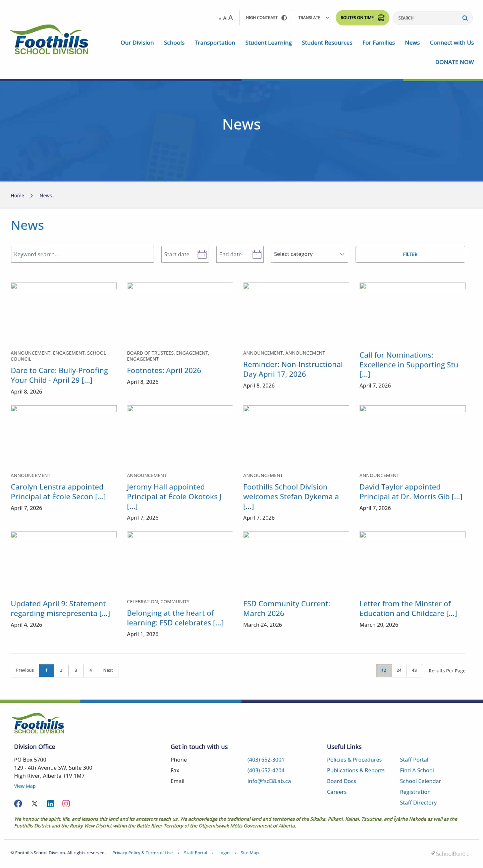Click the Foothills School Division header logo
The image size is (483, 868).
tap(50, 40)
